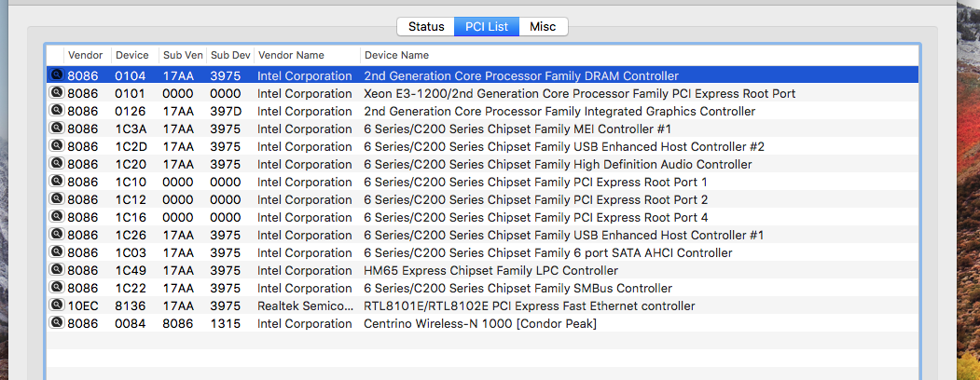This screenshot has height=380, width=980.
Task: Click the Sub Ven column header
Action: pyautogui.click(x=181, y=55)
